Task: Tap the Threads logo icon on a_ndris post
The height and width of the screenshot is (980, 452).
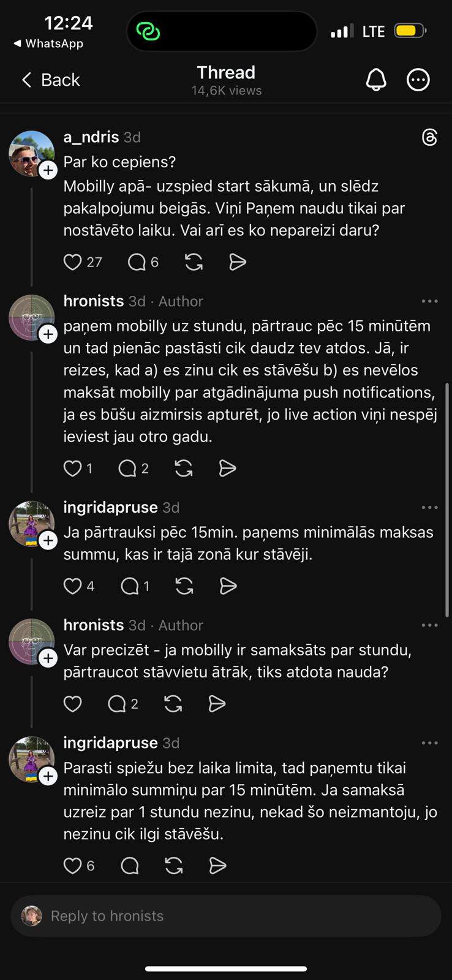Action: click(430, 137)
